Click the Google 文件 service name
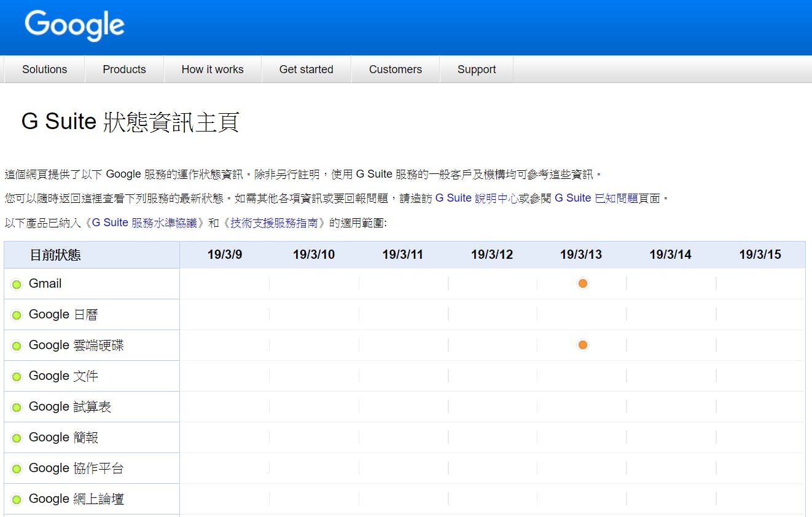812x517 pixels. tap(63, 376)
